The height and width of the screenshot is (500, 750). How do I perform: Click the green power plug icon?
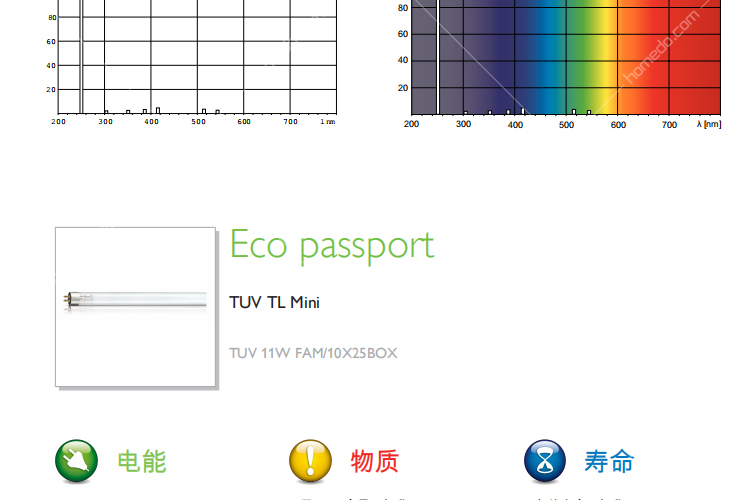(77, 461)
